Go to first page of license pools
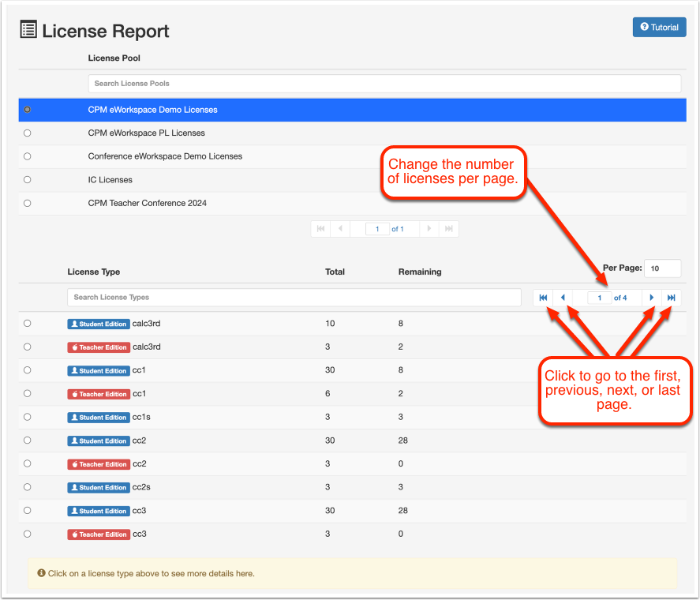The height and width of the screenshot is (600, 700). click(320, 229)
